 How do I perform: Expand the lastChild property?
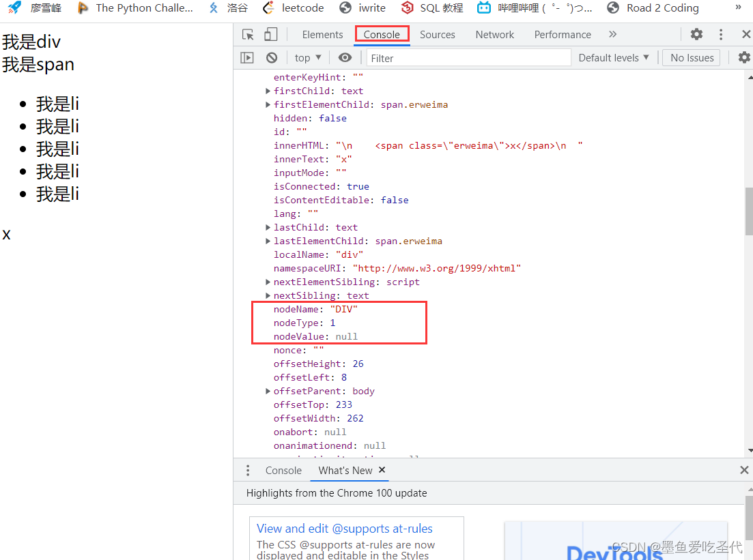(x=268, y=227)
